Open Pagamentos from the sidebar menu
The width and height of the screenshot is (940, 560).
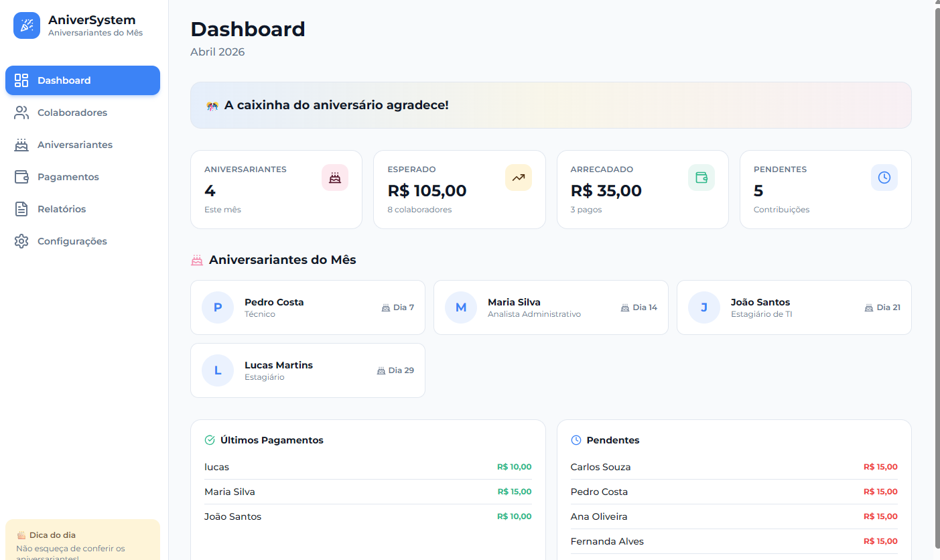pyautogui.click(x=68, y=177)
